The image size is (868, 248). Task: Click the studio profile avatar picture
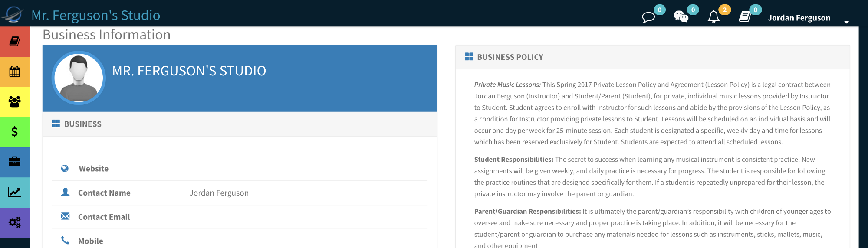79,78
